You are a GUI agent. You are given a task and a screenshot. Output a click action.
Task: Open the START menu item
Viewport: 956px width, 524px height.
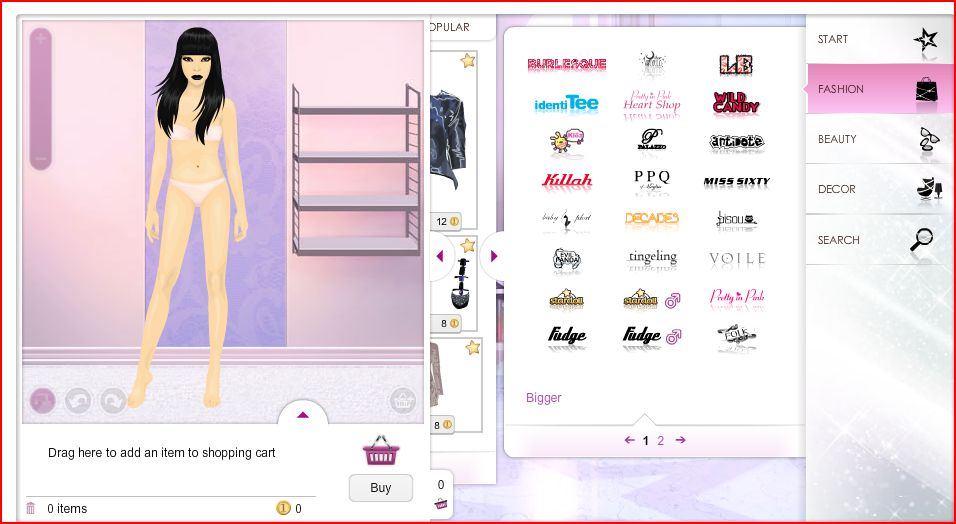coord(881,39)
